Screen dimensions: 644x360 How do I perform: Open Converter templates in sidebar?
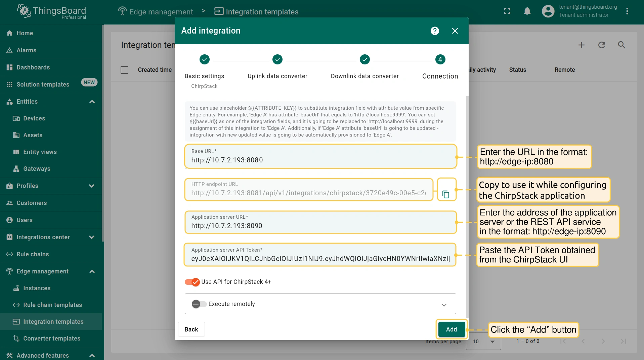coord(52,339)
